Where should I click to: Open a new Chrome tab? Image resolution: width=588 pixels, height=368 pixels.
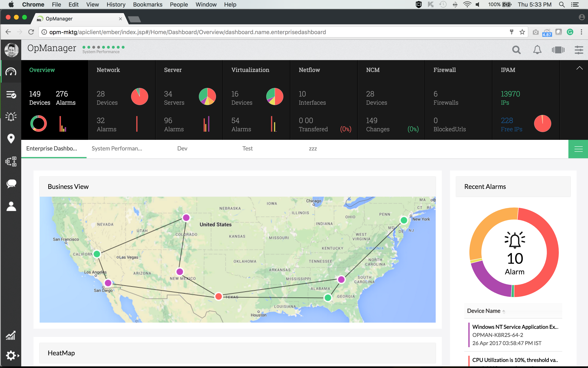tap(134, 19)
